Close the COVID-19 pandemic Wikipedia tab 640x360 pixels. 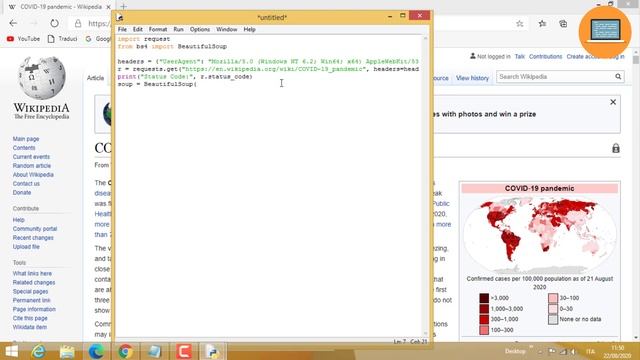[x=108, y=7]
